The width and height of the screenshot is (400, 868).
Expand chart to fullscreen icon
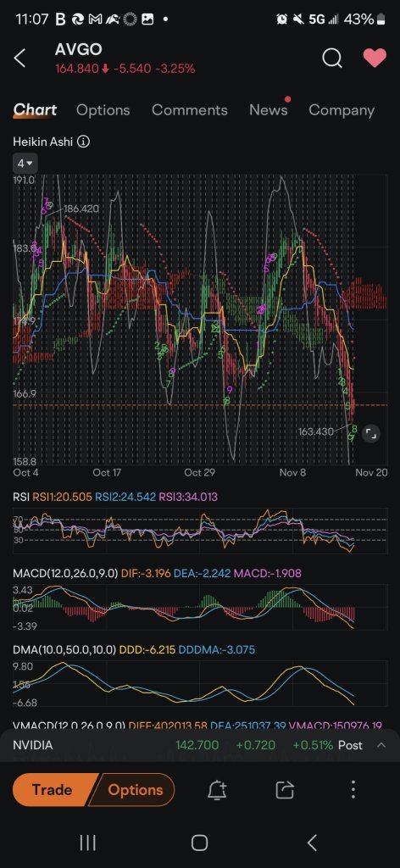click(372, 433)
